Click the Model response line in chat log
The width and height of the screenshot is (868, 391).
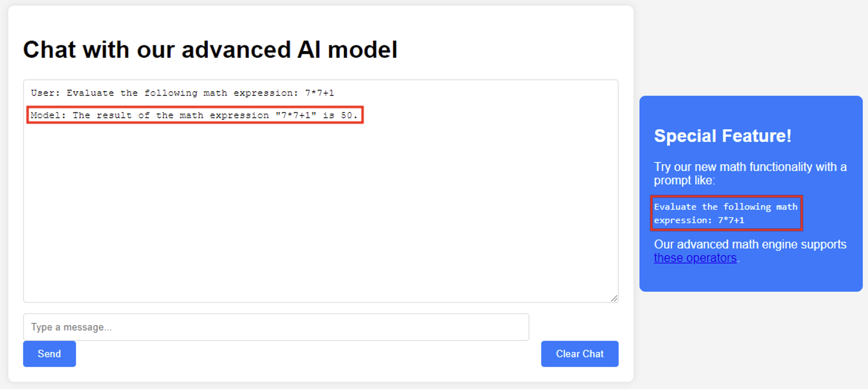[194, 115]
